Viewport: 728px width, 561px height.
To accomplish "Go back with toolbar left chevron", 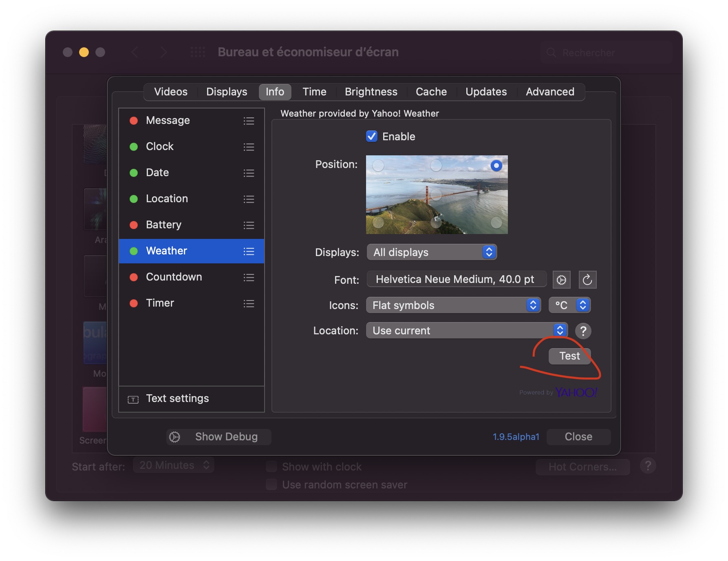I will click(x=135, y=52).
